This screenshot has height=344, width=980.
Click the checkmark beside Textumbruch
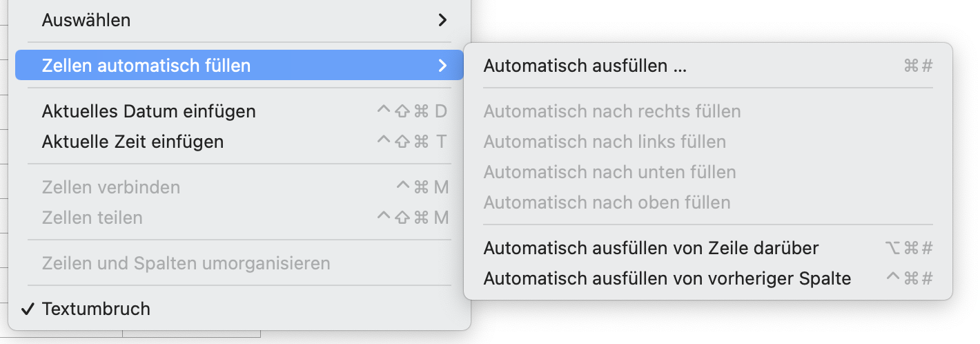click(27, 309)
